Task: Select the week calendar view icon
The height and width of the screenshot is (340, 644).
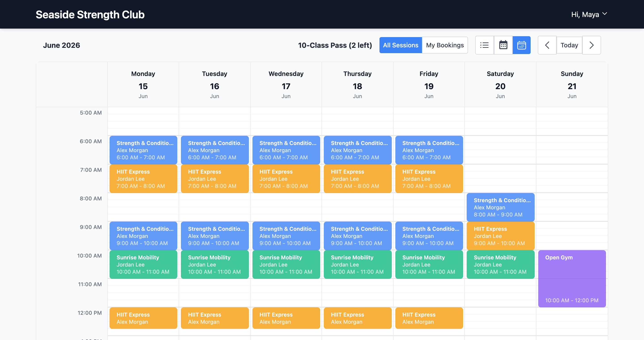Action: [521, 45]
